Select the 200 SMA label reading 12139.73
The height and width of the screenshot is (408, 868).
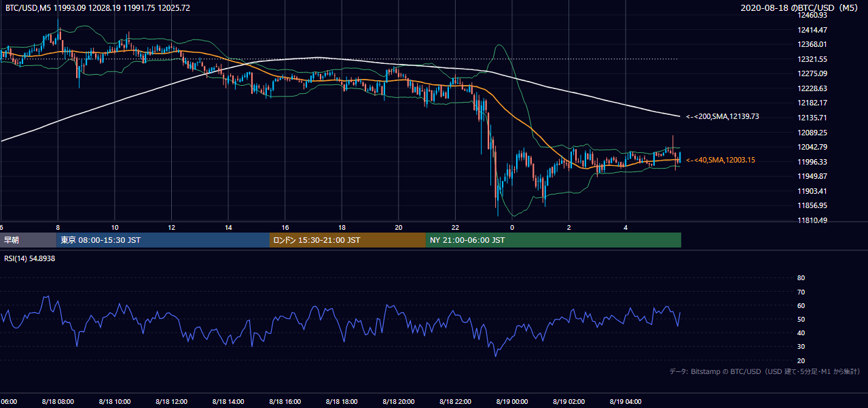pos(723,117)
